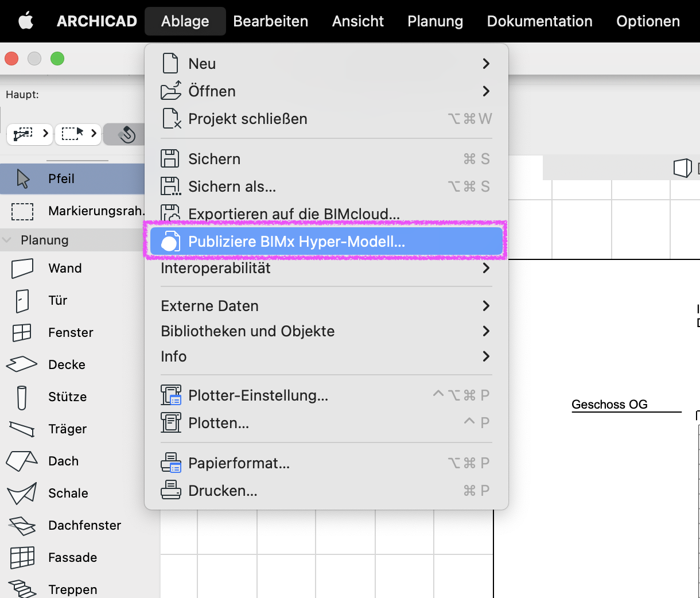Screen dimensions: 700x598
Task: Open the Optionen menu
Action: tap(648, 21)
